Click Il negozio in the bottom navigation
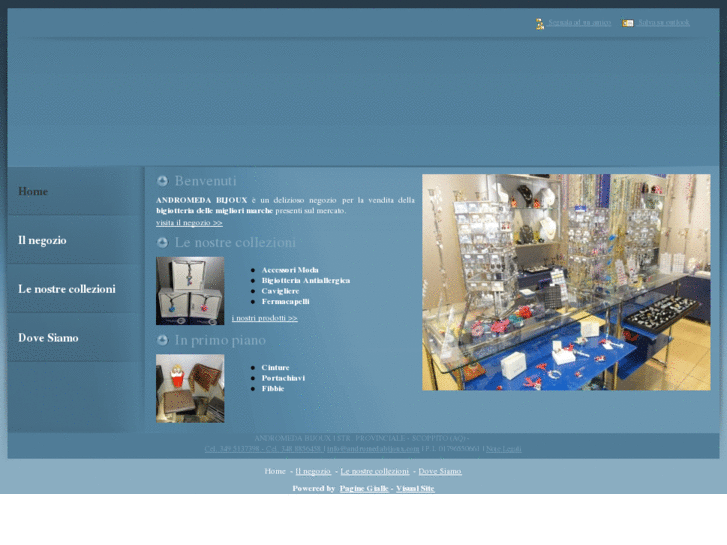727x545 pixels. click(313, 471)
